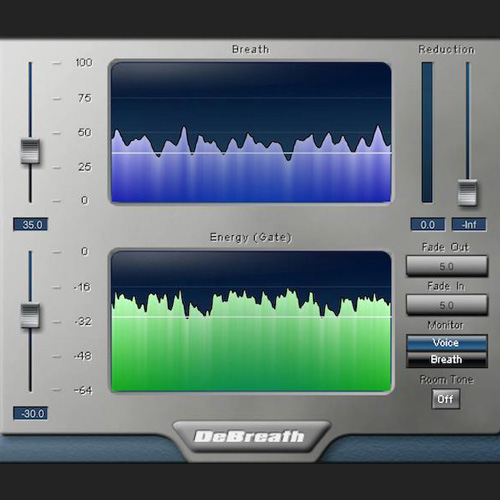The height and width of the screenshot is (500, 500).
Task: Click the Reduction level meter bar
Action: coord(427,132)
